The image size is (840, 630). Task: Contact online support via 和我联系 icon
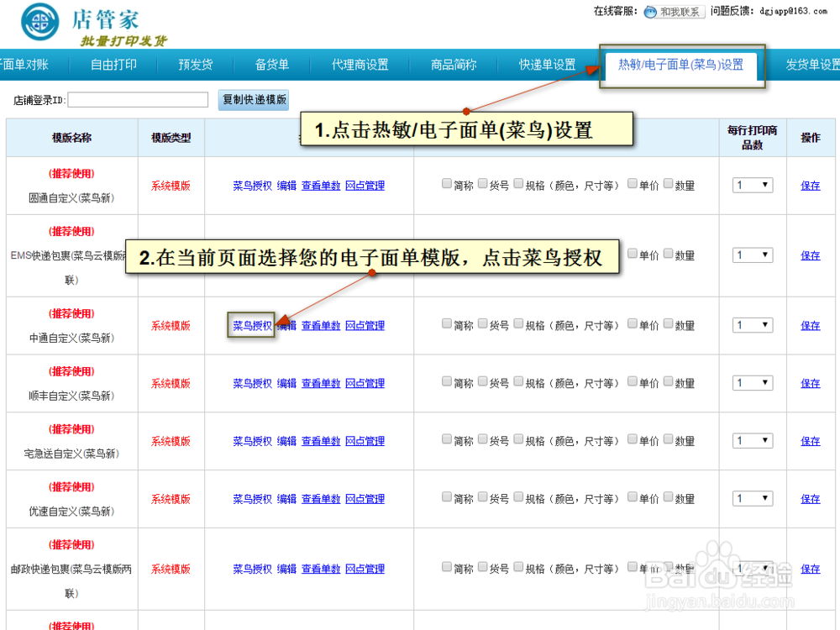tap(674, 12)
